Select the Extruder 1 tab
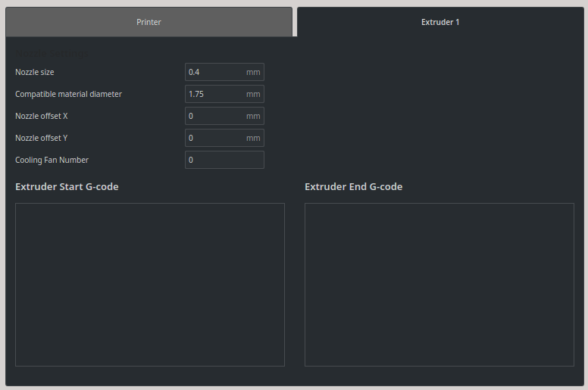Viewport: 588px width, 390px height. coord(440,22)
